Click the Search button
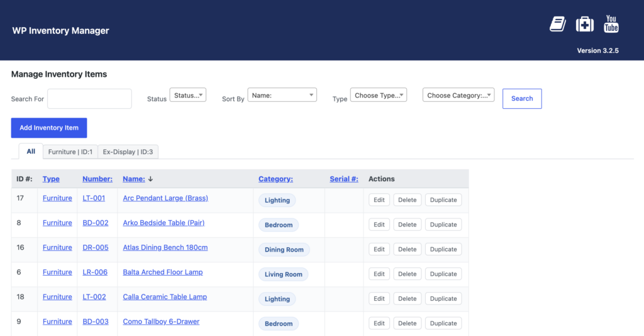This screenshot has height=336, width=644. (x=522, y=99)
